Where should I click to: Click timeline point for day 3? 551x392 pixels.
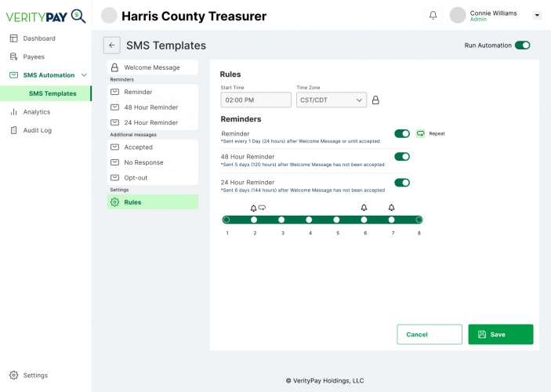tap(281, 220)
